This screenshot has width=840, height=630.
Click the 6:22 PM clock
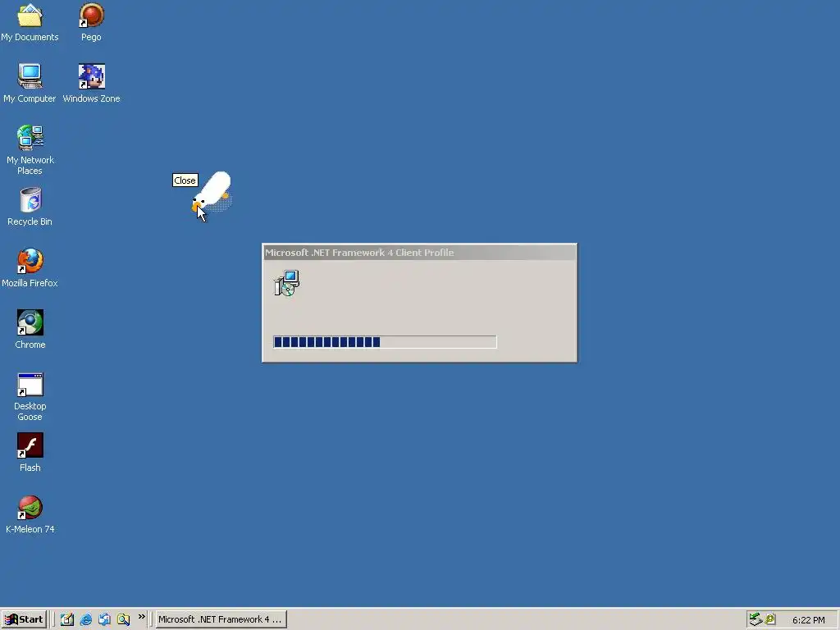pyautogui.click(x=808, y=620)
